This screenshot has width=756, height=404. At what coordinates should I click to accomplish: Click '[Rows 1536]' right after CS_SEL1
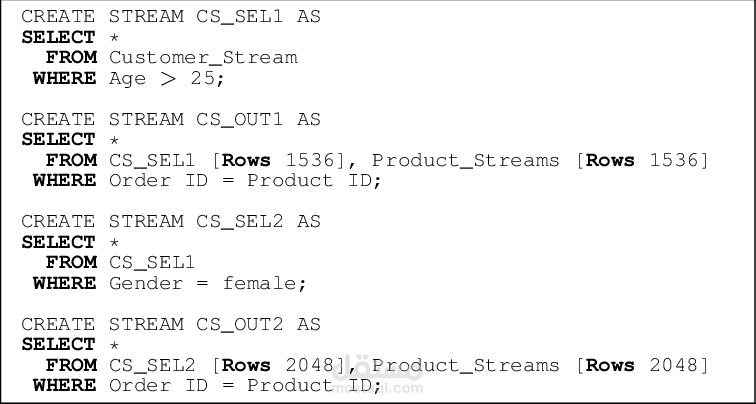[x=284, y=160]
